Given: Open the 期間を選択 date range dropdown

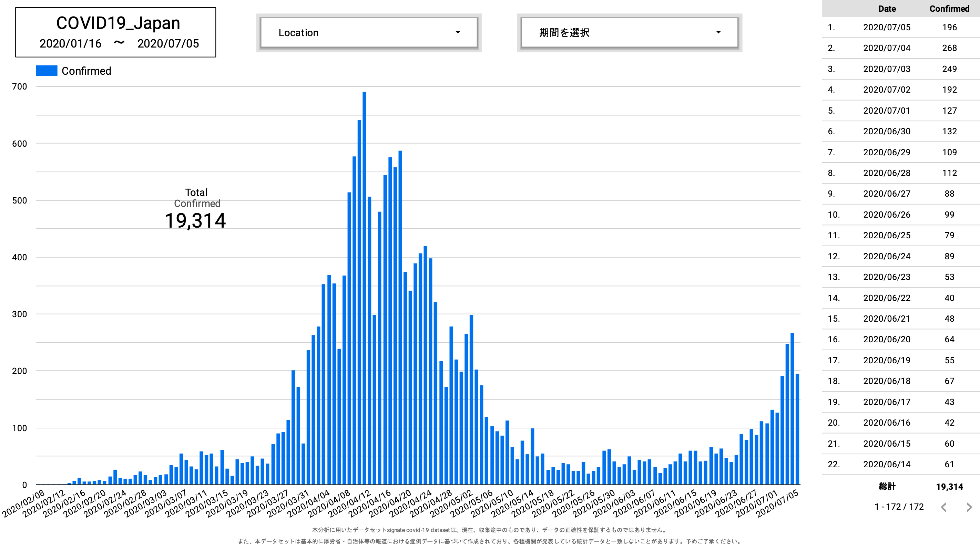Looking at the screenshot, I should coord(629,33).
